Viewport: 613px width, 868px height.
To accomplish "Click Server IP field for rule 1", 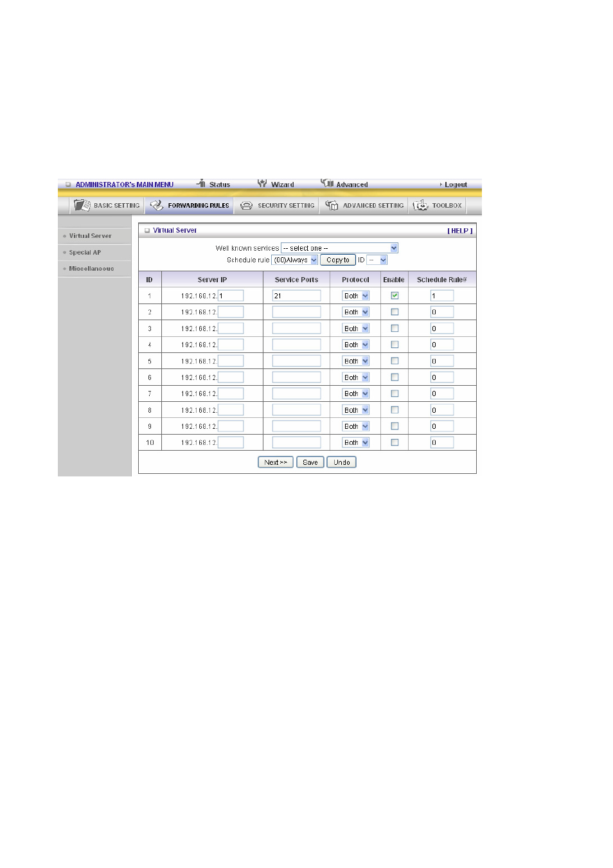I will pos(231,296).
